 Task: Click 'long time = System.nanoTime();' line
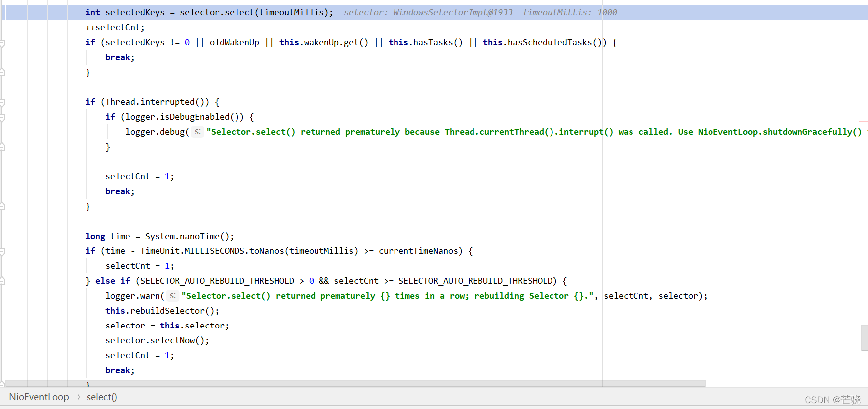point(159,236)
